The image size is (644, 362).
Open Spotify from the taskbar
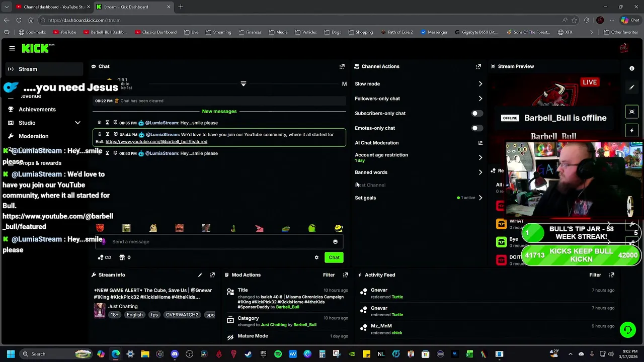pyautogui.click(x=278, y=354)
